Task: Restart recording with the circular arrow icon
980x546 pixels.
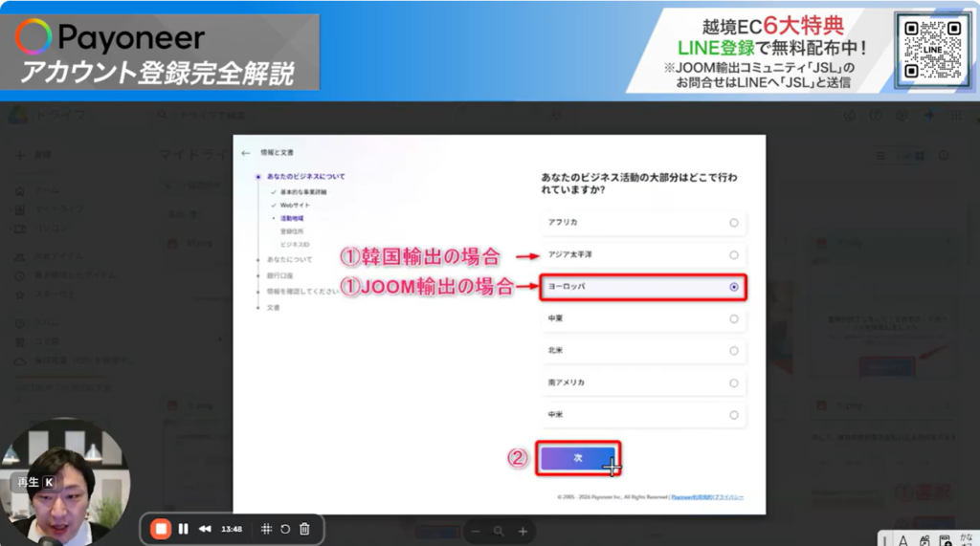Action: point(285,529)
